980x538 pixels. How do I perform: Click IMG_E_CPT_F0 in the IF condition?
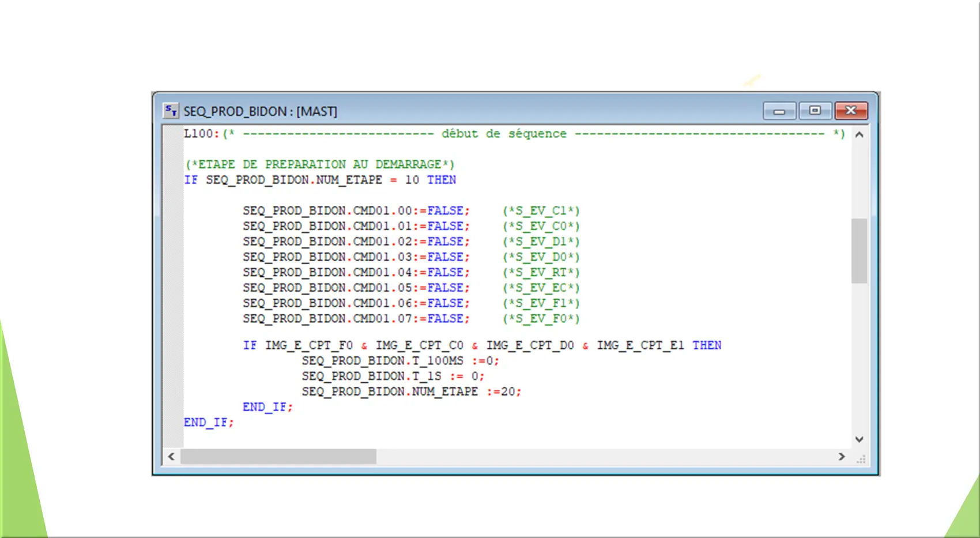309,345
